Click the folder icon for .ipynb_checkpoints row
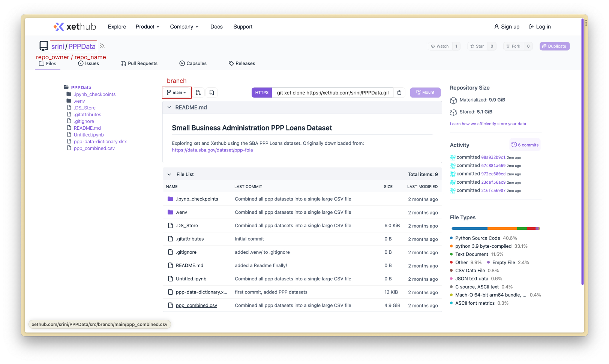 [x=170, y=199]
